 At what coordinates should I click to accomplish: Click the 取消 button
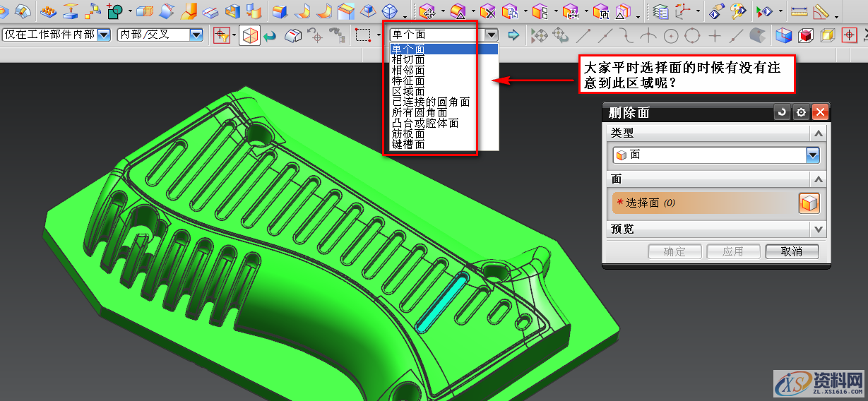792,251
